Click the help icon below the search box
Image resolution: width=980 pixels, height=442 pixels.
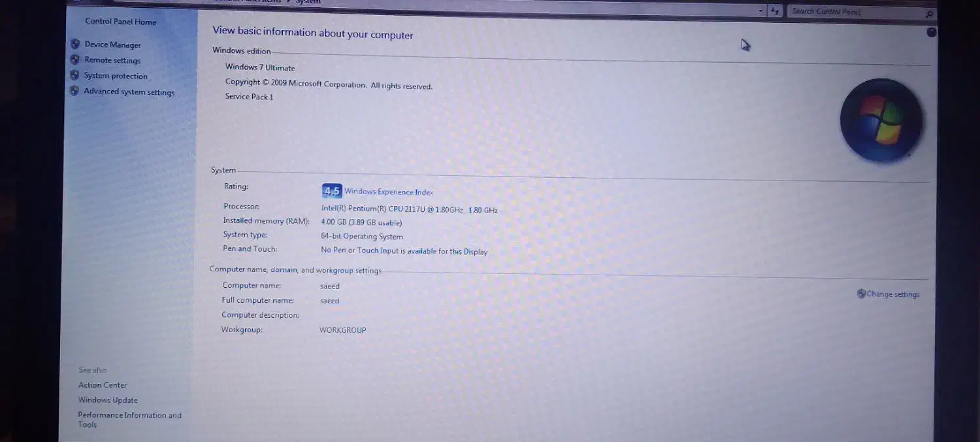click(x=932, y=32)
